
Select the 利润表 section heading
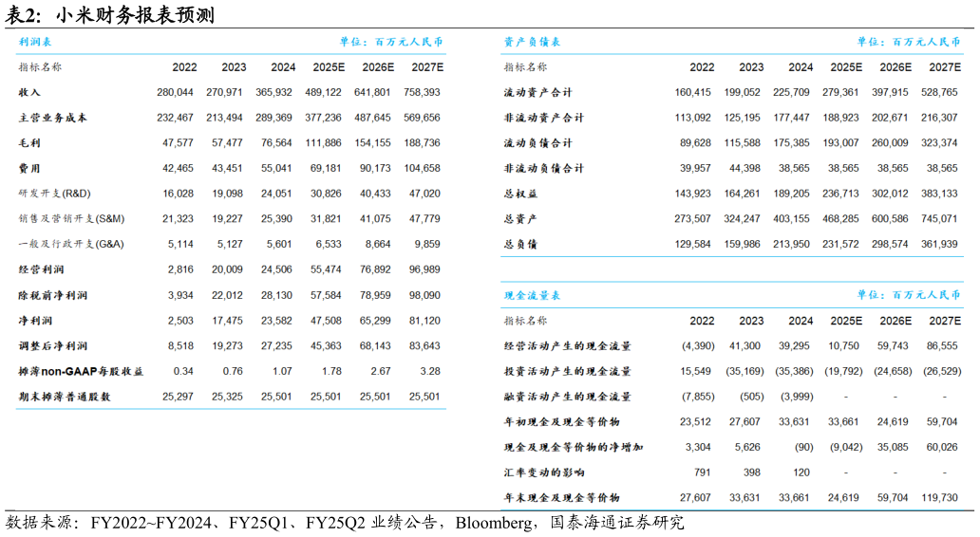[x=35, y=42]
